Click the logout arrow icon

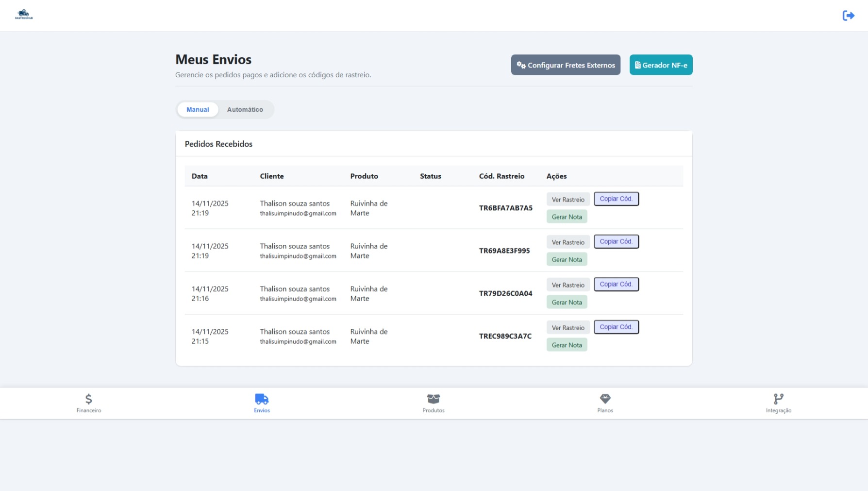coord(848,16)
